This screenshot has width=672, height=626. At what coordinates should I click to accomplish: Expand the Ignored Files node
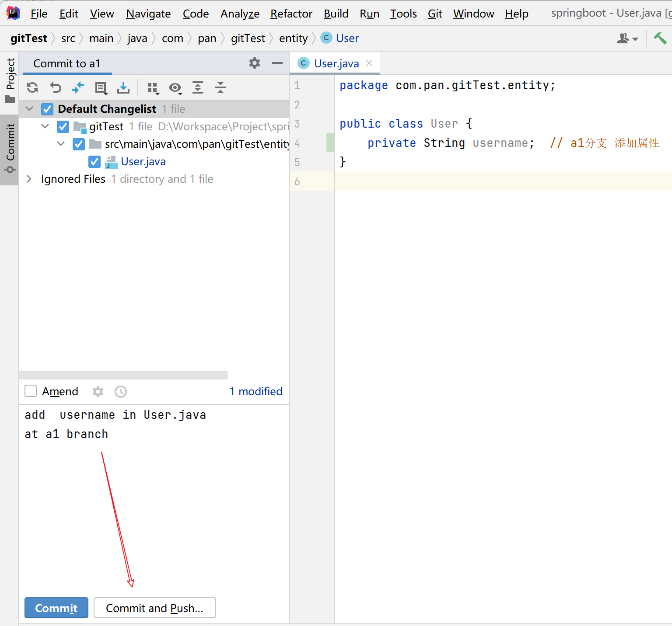(29, 179)
